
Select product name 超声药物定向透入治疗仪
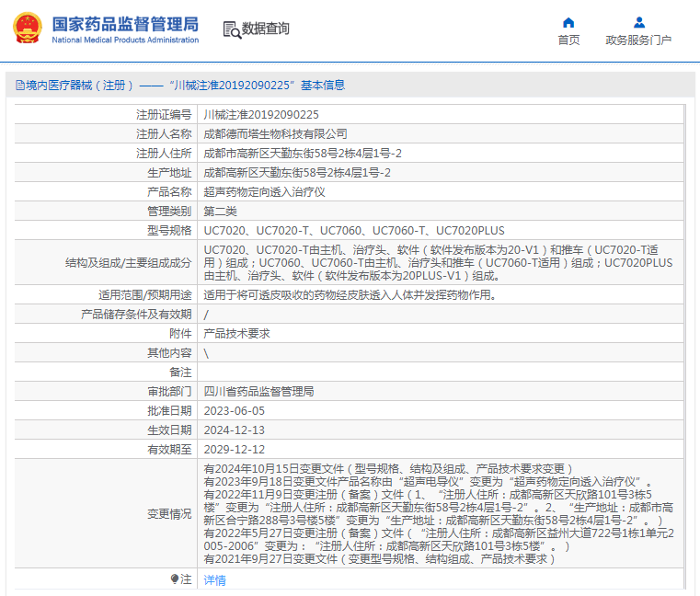pos(264,192)
